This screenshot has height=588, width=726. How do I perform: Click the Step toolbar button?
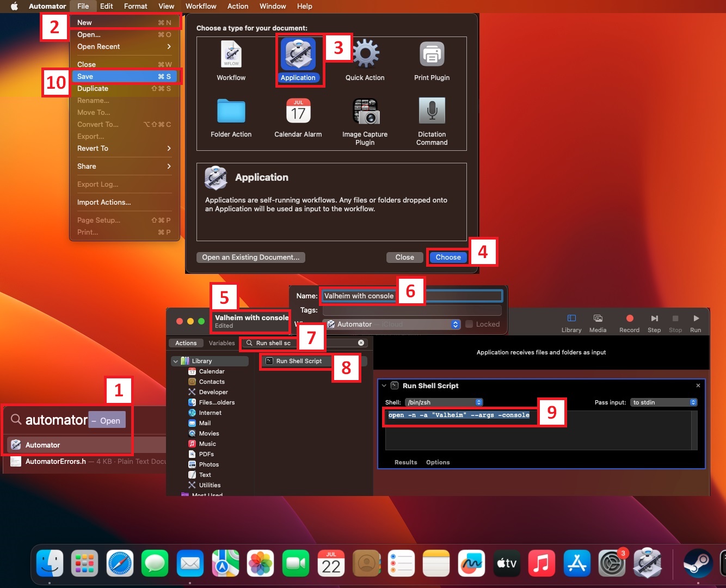654,318
